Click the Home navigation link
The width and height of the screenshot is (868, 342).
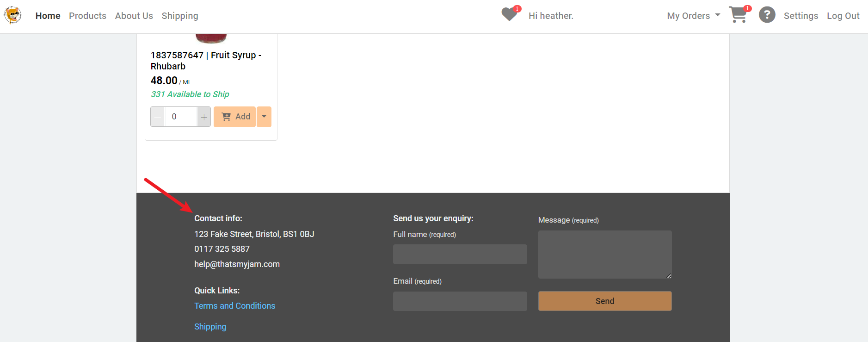(x=48, y=16)
